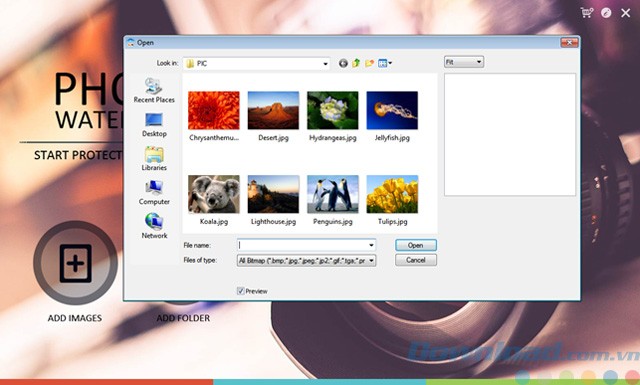The width and height of the screenshot is (640, 385).
Task: Click the Add Images plus icon
Action: pos(76,263)
